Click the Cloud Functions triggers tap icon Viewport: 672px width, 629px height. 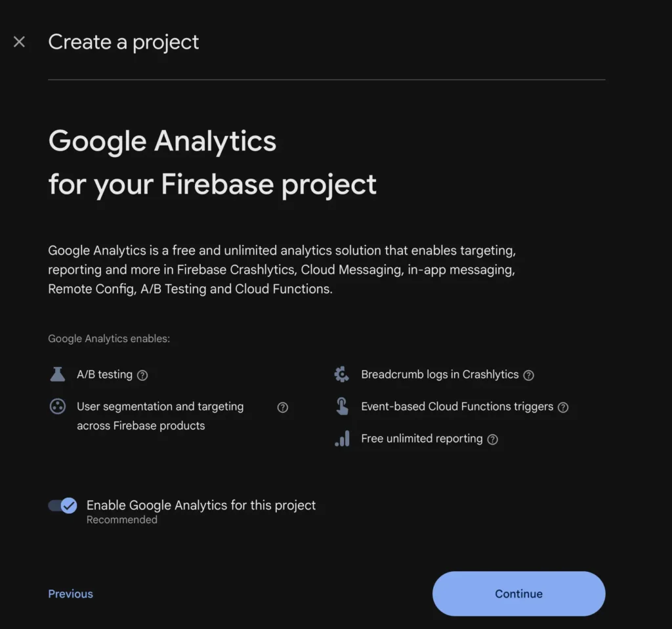coord(342,406)
